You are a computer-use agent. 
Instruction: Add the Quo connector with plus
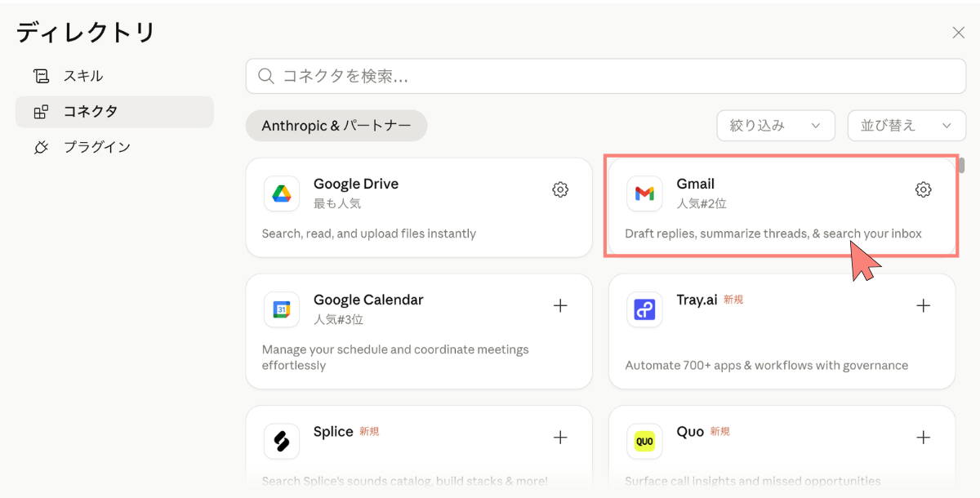[923, 438]
